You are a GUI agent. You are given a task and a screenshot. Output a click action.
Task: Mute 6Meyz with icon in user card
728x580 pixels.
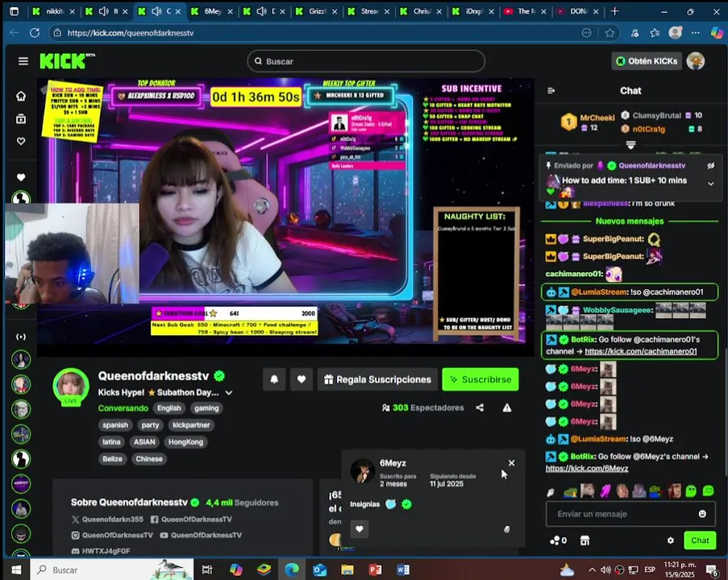(506, 529)
